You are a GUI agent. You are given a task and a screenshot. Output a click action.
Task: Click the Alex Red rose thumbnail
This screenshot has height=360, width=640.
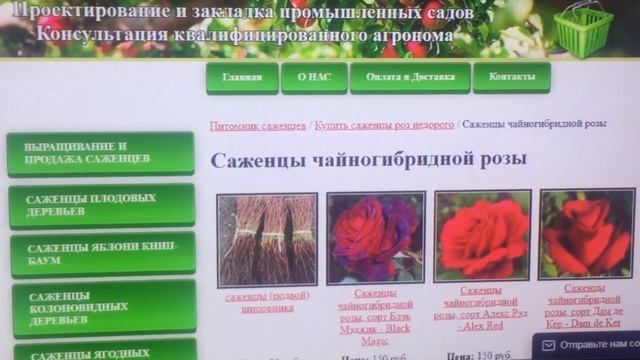pos(483,236)
